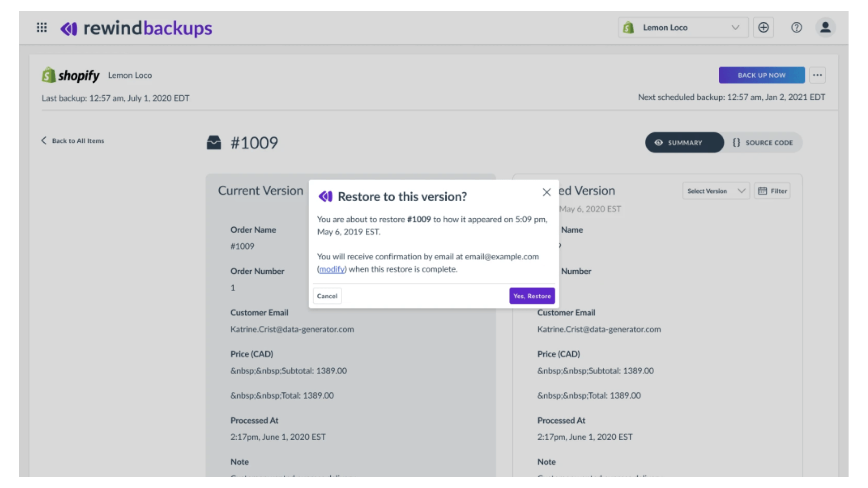Viewport: 868px width, 488px height.
Task: Click Price (CAD) label in right panel
Action: [558, 354]
